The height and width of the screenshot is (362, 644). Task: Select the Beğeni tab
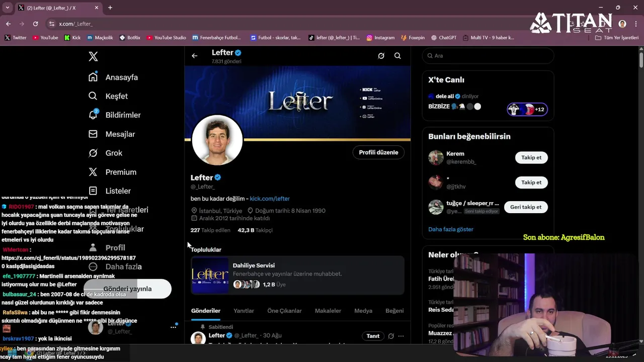(394, 311)
